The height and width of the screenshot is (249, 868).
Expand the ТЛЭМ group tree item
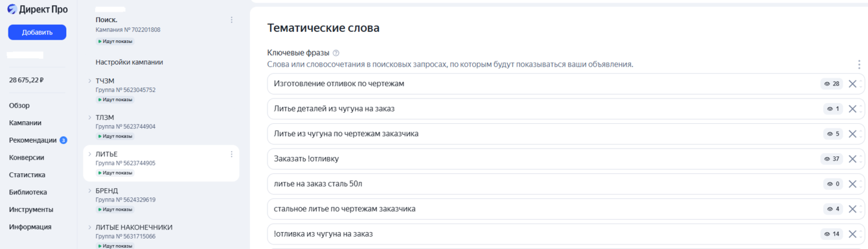pos(90,117)
